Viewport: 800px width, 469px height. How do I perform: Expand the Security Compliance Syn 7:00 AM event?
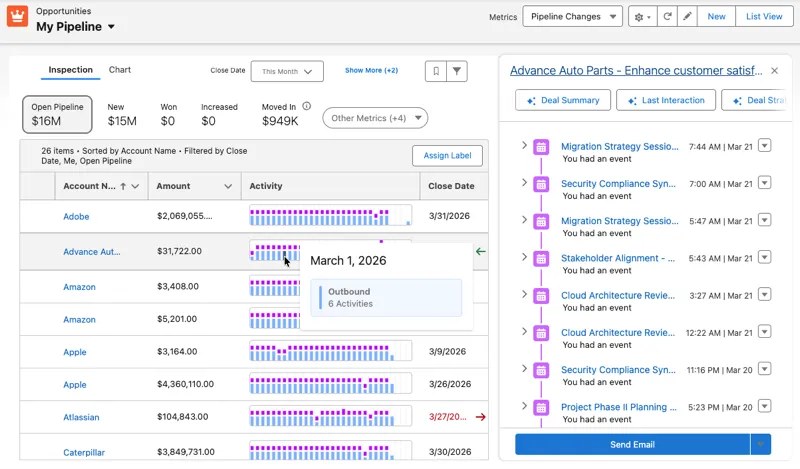click(524, 183)
